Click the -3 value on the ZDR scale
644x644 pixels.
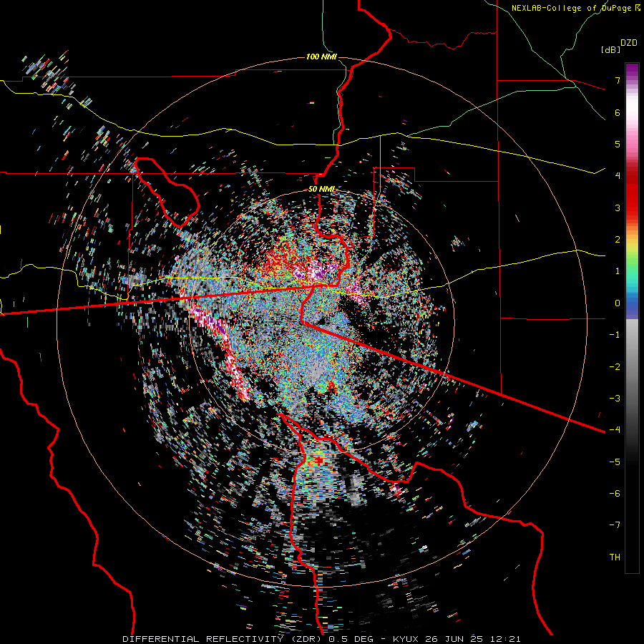(x=615, y=398)
